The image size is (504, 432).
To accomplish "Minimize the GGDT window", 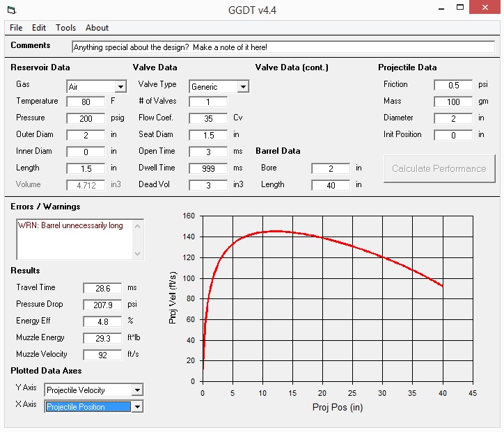I will [x=442, y=9].
